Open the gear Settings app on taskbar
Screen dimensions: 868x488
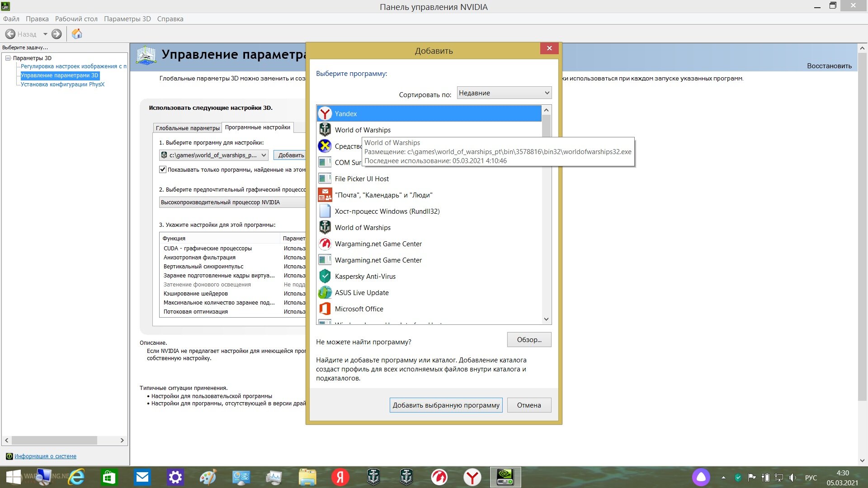click(x=175, y=477)
